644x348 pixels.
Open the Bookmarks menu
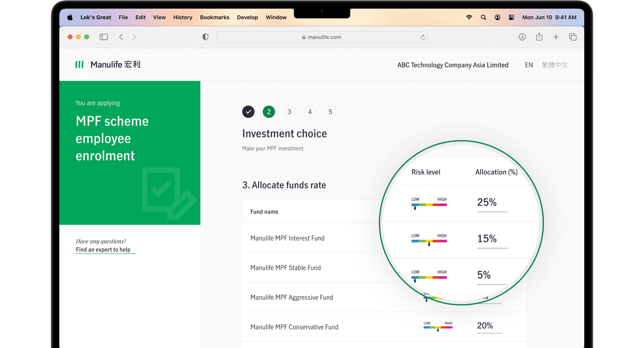pyautogui.click(x=214, y=17)
